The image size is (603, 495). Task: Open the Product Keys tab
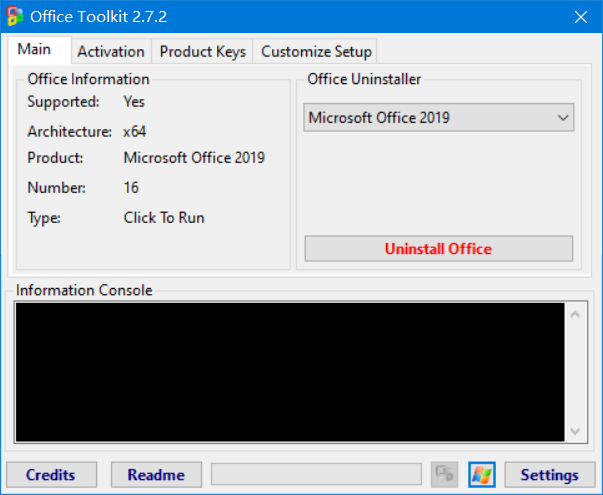pyautogui.click(x=202, y=51)
